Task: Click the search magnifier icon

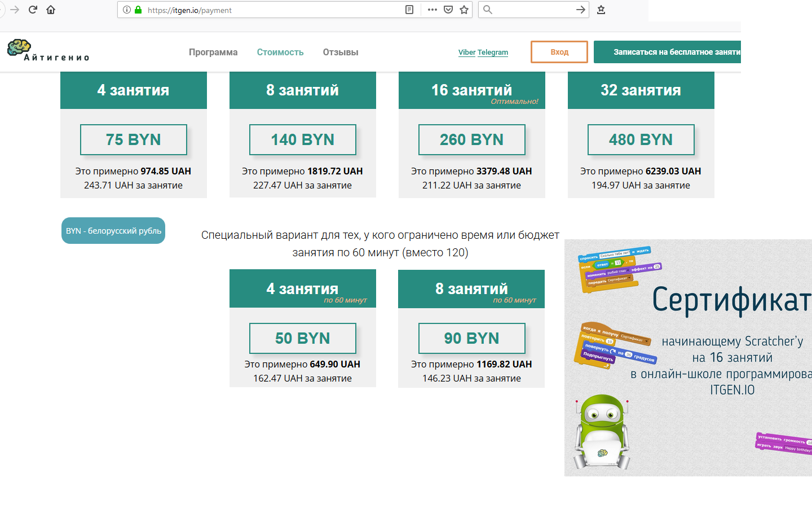Action: click(488, 10)
